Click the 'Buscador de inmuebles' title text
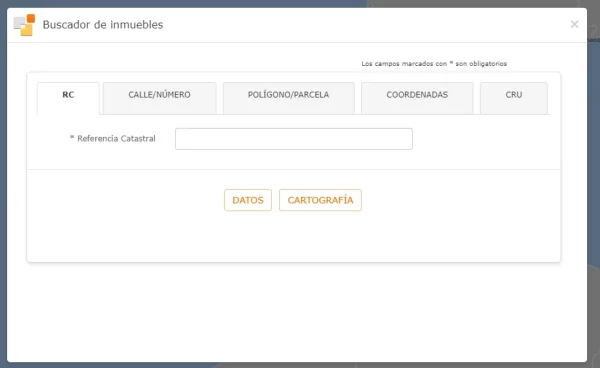The height and width of the screenshot is (368, 600). 103,24
